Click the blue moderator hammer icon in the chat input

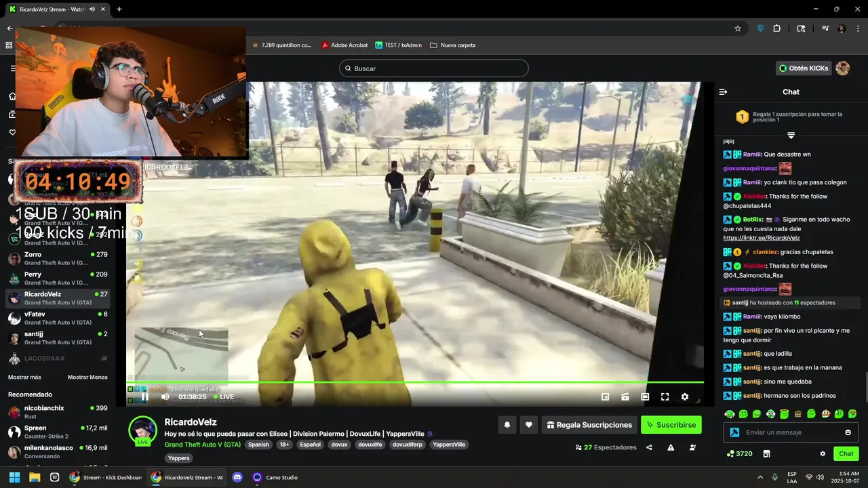(734, 432)
